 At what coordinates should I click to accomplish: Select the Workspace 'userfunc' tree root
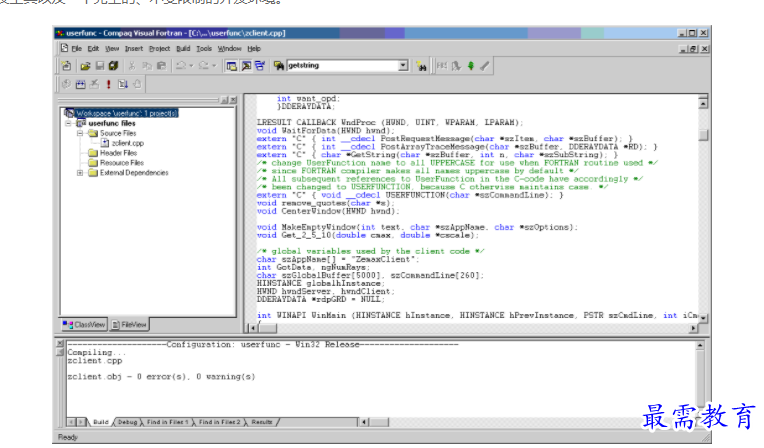(x=122, y=113)
